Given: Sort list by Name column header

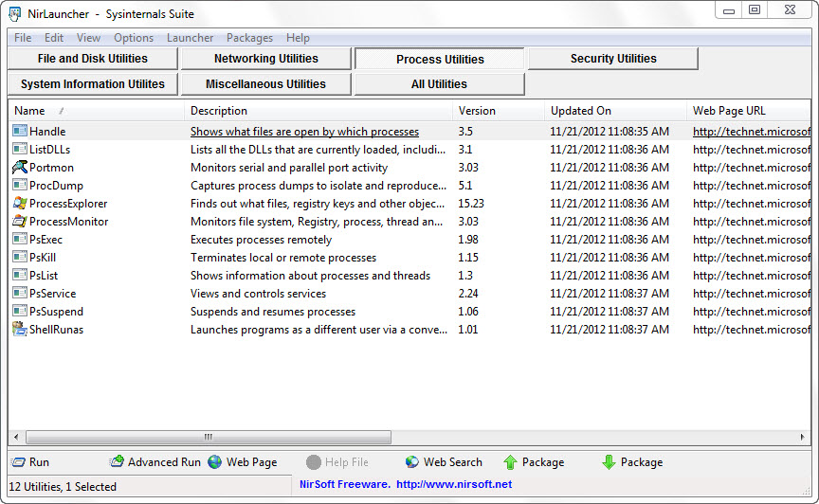Looking at the screenshot, I should 96,111.
